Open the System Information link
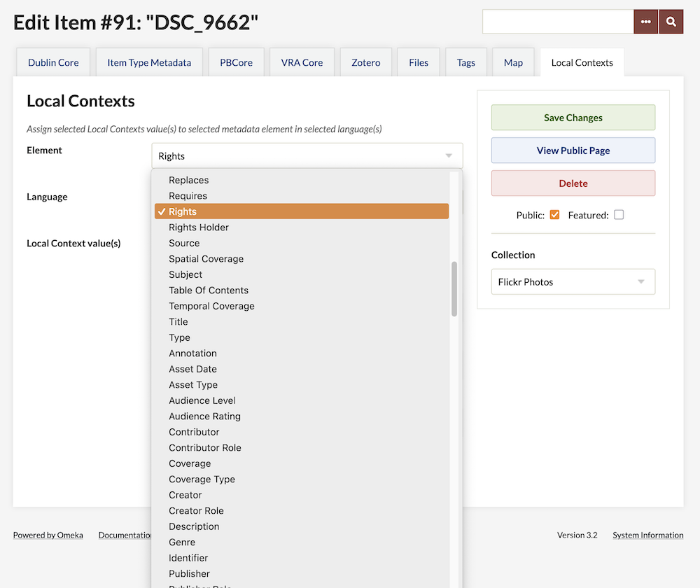This screenshot has height=588, width=700. click(647, 535)
